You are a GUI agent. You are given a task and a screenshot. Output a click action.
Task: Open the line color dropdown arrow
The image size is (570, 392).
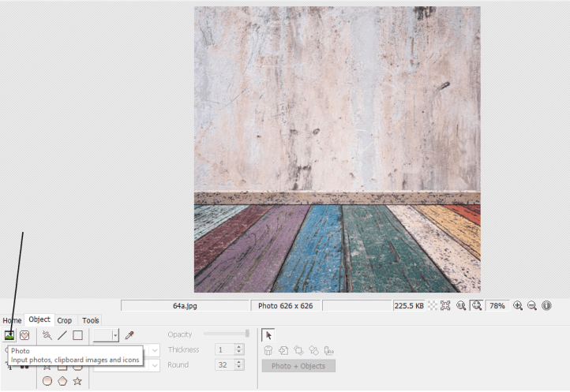click(x=115, y=335)
